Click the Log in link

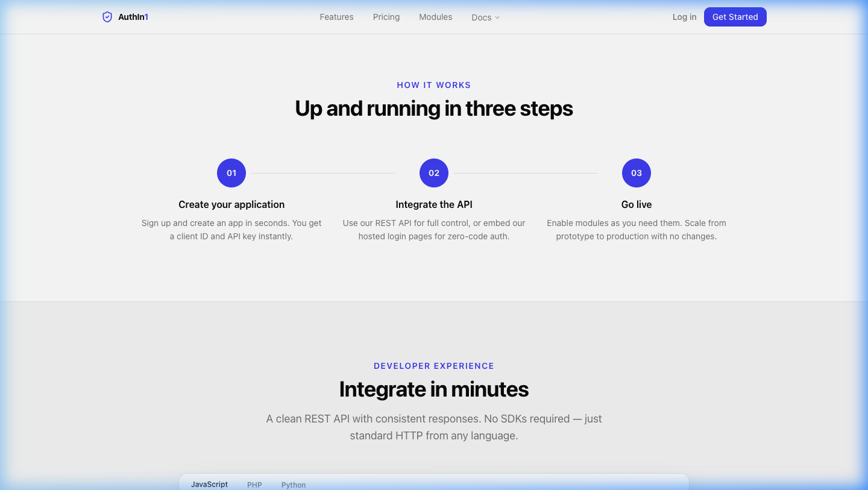[x=684, y=17]
